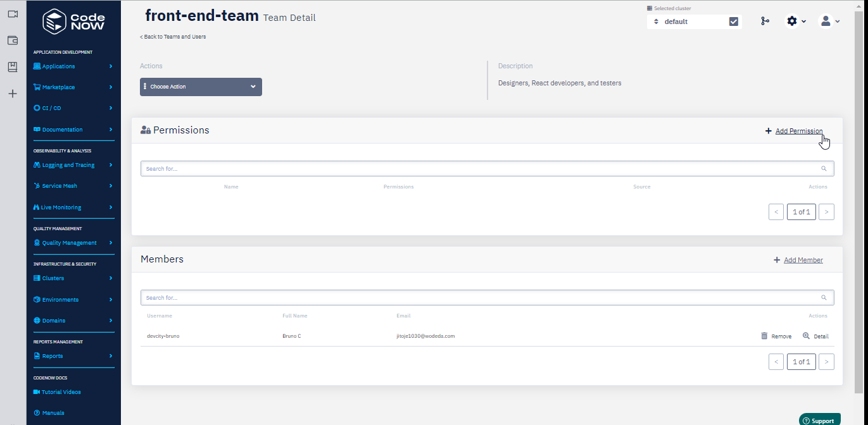Click the Detail magnifier icon for devcity-bruno
The width and height of the screenshot is (868, 425).
[x=806, y=336]
